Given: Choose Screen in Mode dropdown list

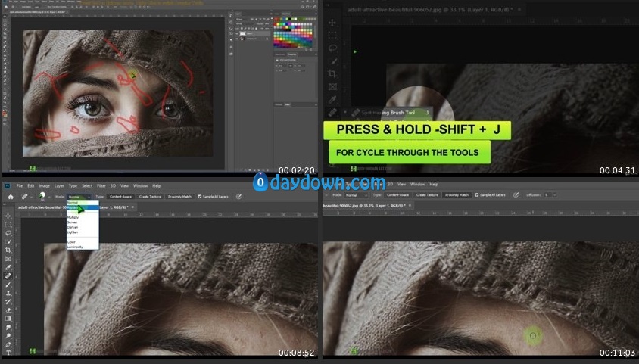Looking at the screenshot, I should (83, 222).
